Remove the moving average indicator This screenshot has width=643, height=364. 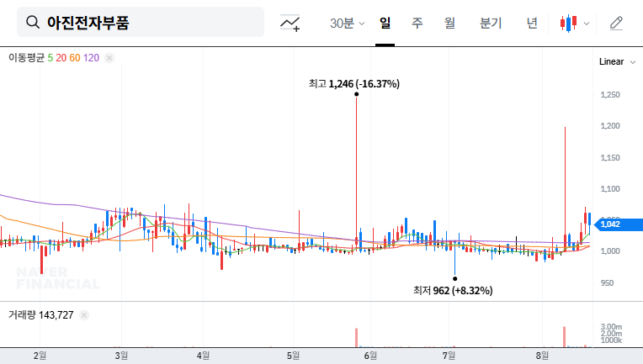[x=109, y=58]
